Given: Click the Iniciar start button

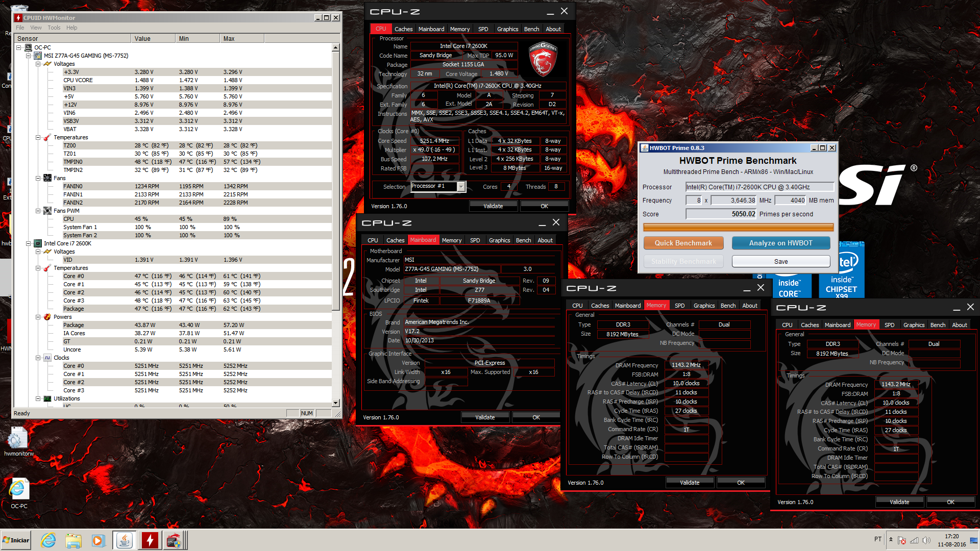Looking at the screenshot, I should (x=16, y=540).
